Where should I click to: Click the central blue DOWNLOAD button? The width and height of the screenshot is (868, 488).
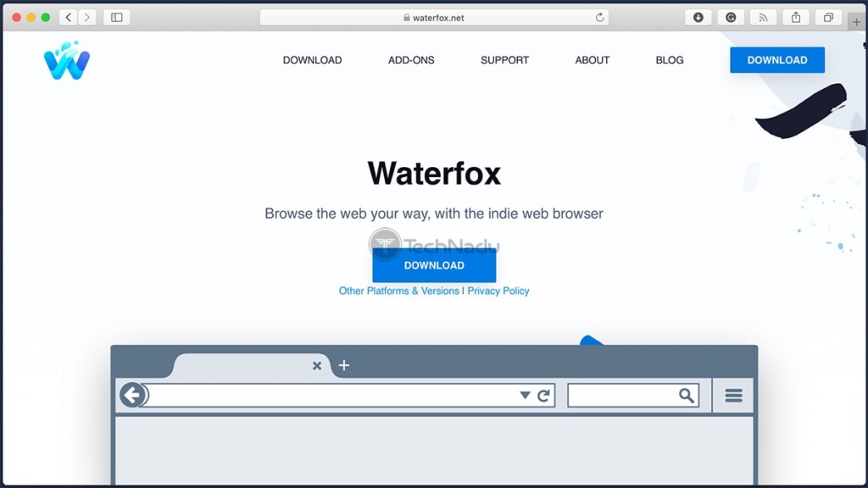tap(434, 265)
